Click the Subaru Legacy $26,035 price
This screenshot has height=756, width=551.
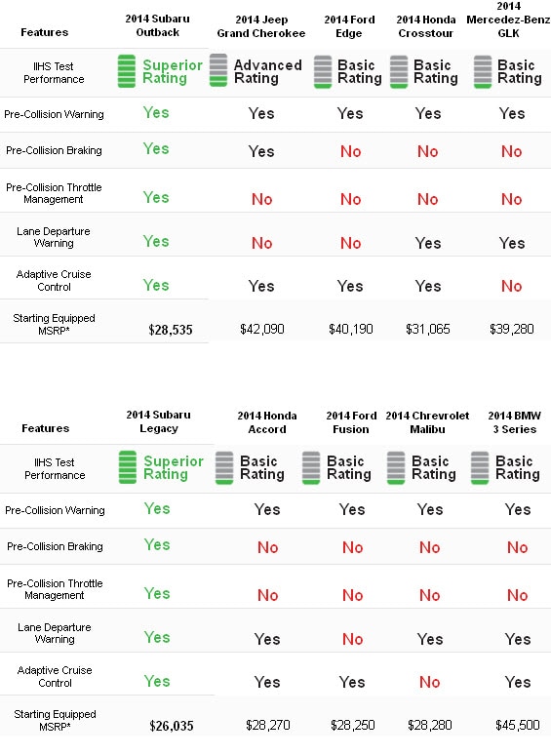(171, 726)
